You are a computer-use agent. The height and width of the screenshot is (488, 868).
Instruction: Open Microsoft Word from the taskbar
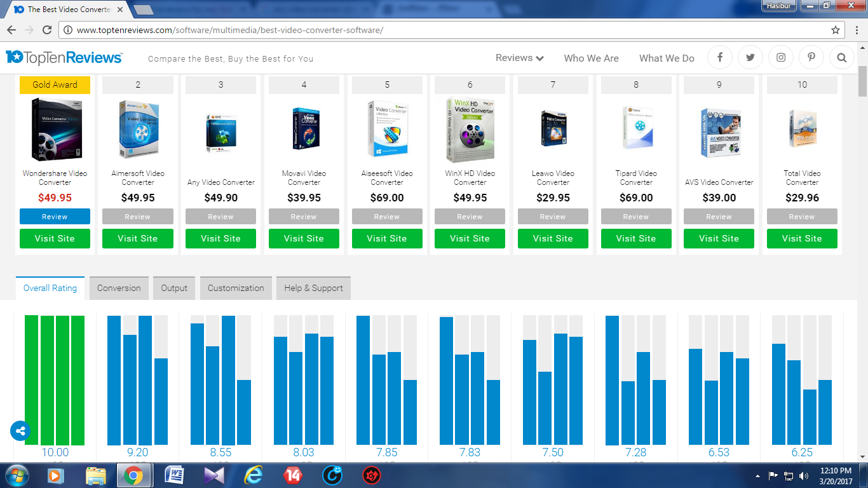click(173, 475)
